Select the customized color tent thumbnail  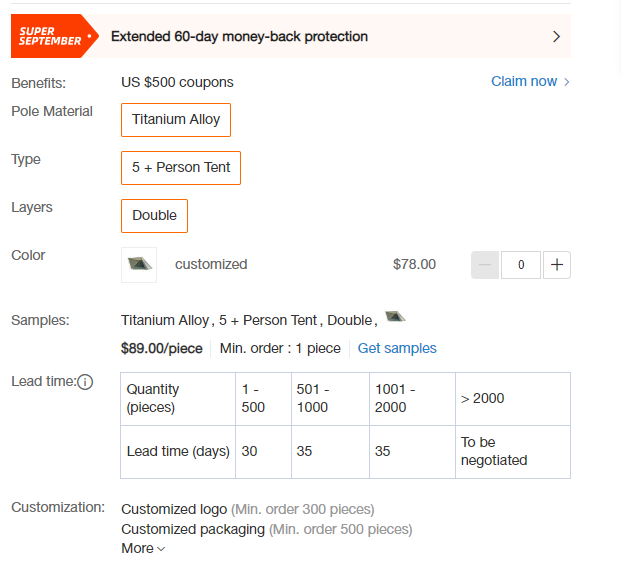coord(139,265)
